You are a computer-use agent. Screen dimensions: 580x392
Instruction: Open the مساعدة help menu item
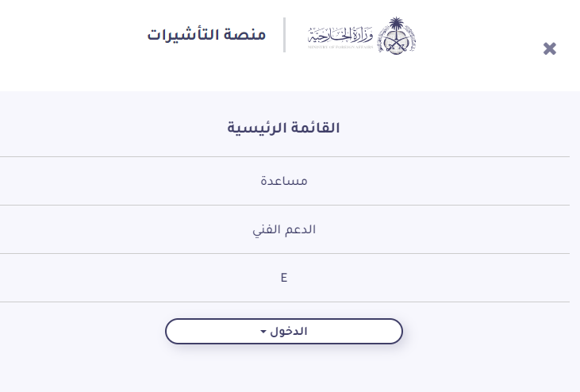(284, 181)
